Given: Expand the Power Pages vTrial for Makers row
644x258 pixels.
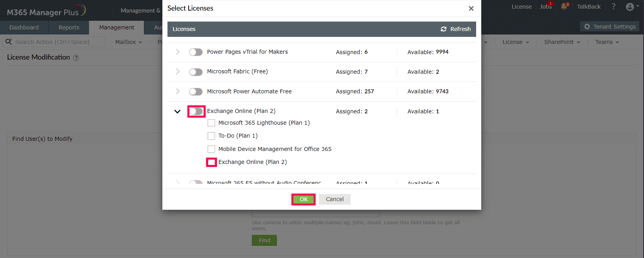Looking at the screenshot, I should point(178,52).
